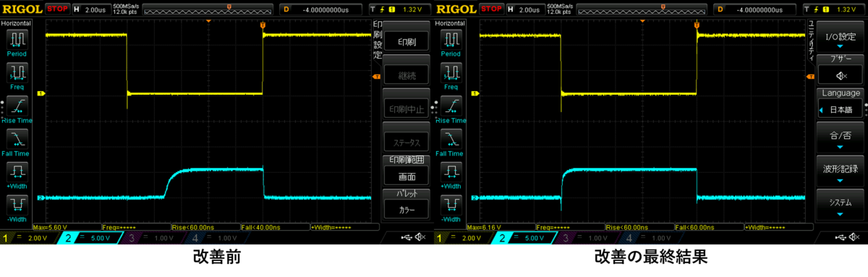The image size is (868, 277).
Task: Click Max=6.16 V readout
Action: coord(484,227)
